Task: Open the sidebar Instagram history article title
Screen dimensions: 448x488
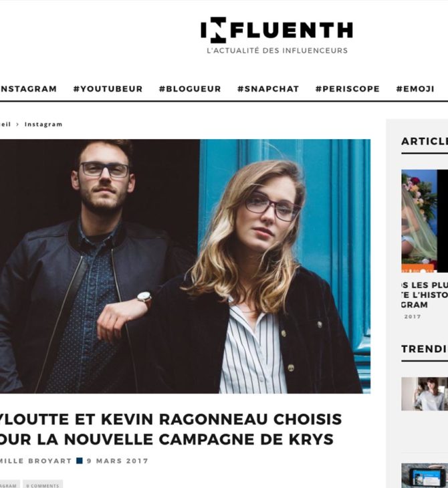Action: [x=425, y=295]
